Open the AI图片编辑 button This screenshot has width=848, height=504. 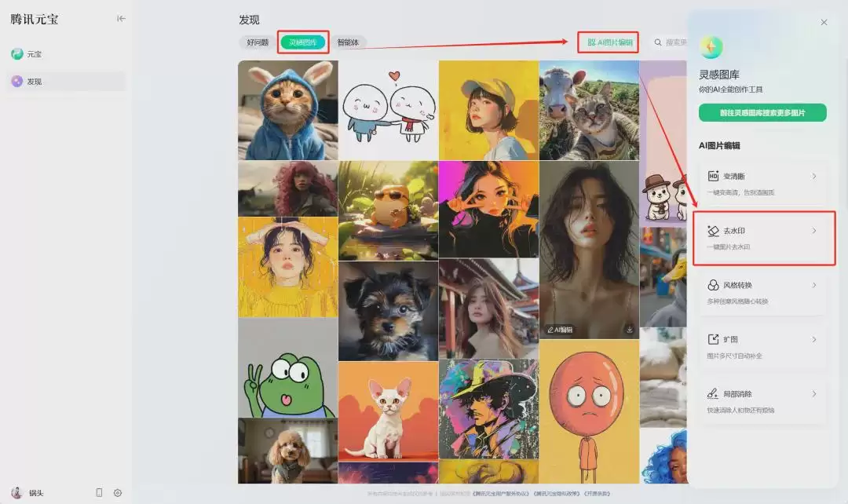pyautogui.click(x=609, y=42)
